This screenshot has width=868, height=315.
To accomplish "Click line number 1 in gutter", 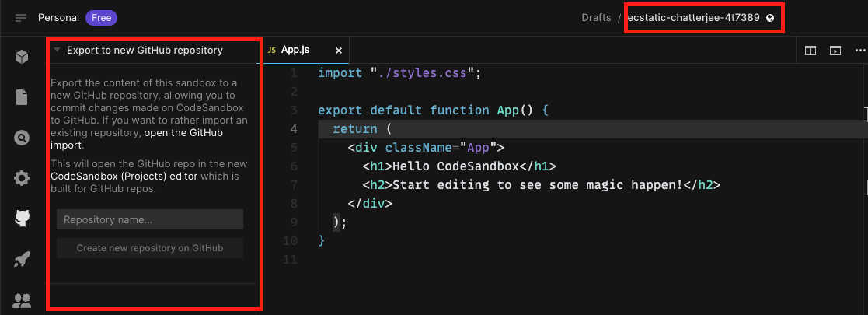I will [294, 72].
